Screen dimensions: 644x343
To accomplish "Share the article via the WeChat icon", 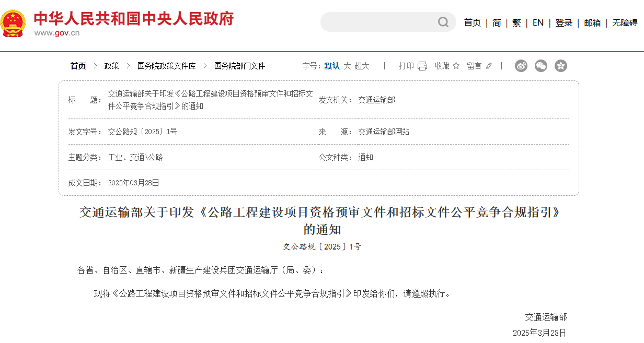I will coord(541,66).
